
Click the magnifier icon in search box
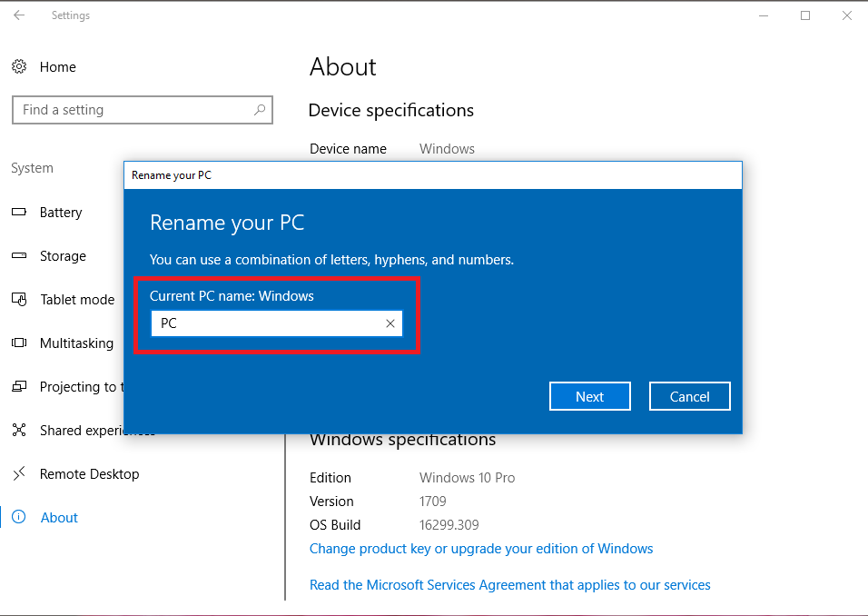click(x=259, y=110)
